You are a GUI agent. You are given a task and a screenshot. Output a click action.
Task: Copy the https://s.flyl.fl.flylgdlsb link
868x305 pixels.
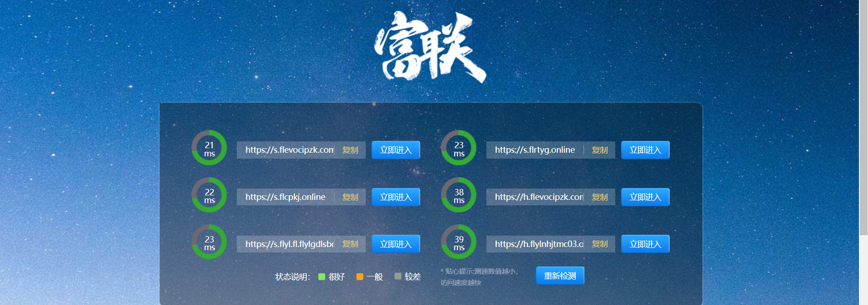(x=350, y=244)
